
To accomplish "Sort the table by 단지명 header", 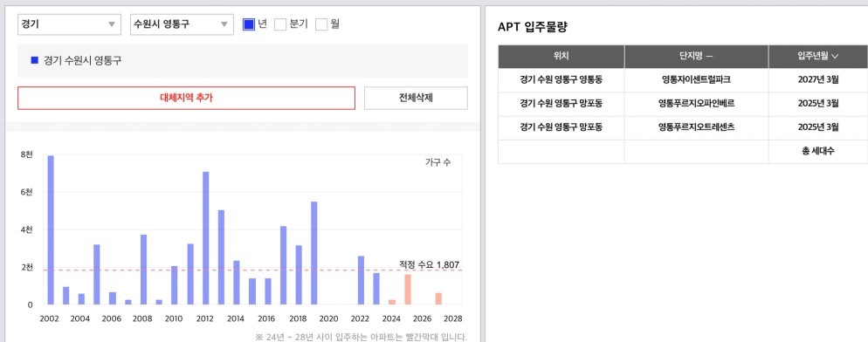I will tap(696, 57).
